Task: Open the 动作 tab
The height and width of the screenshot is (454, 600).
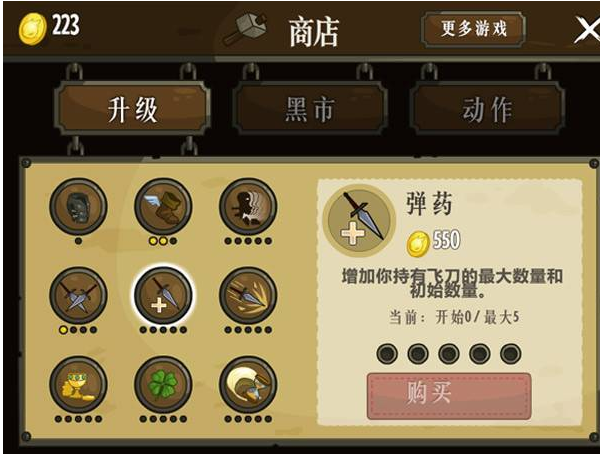Action: tap(487, 109)
